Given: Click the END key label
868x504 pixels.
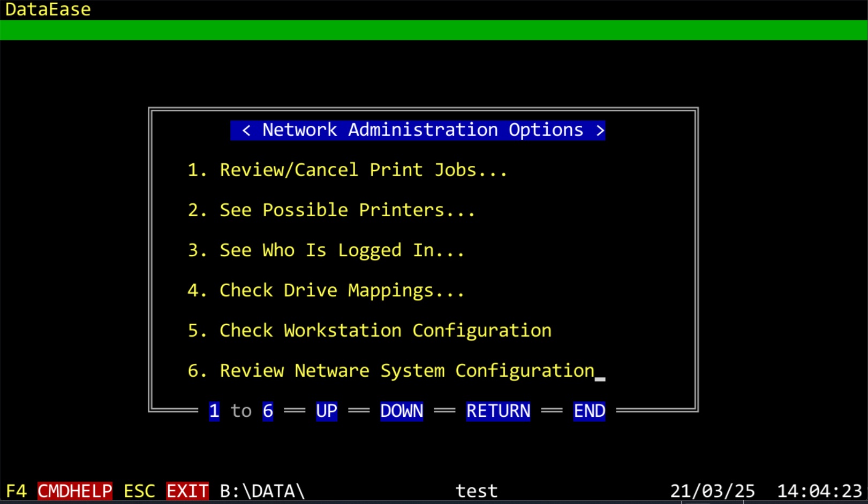Looking at the screenshot, I should pyautogui.click(x=589, y=411).
